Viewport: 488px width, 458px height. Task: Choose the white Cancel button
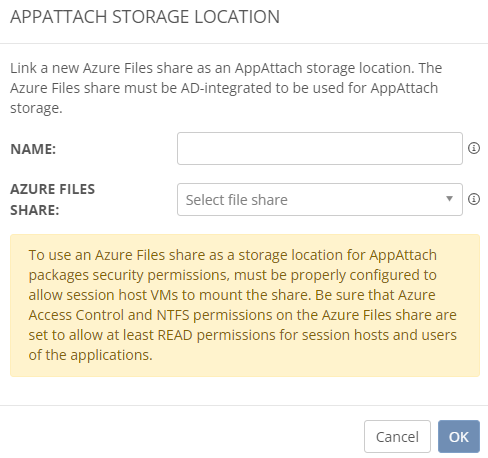(x=397, y=436)
